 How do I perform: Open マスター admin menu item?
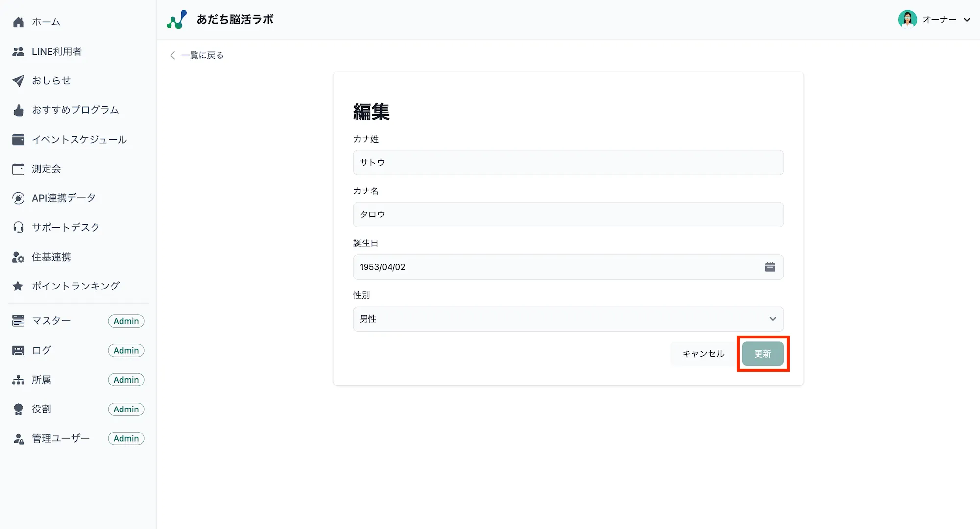tap(51, 321)
